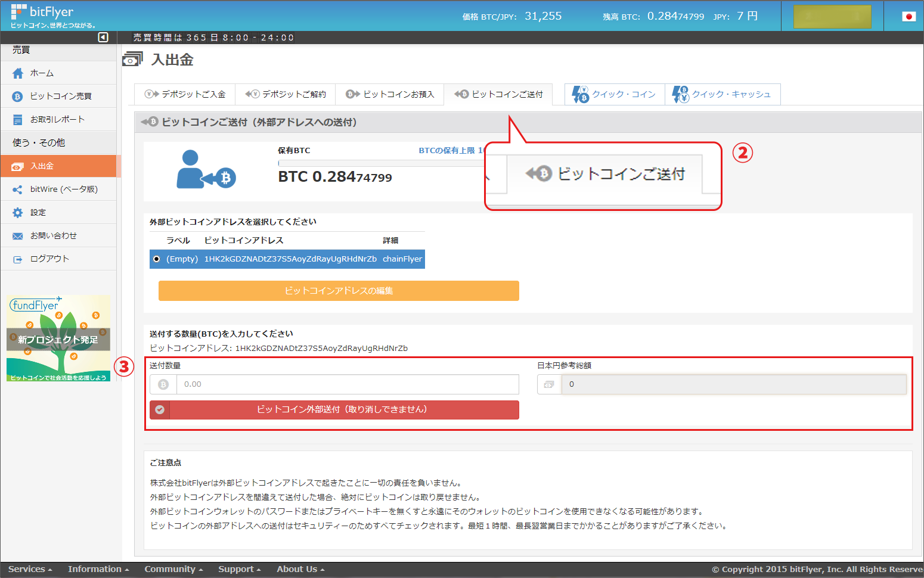Viewport: 924px width, 578px height.
Task: Click the ビットコインアドレス column header
Action: tap(244, 241)
